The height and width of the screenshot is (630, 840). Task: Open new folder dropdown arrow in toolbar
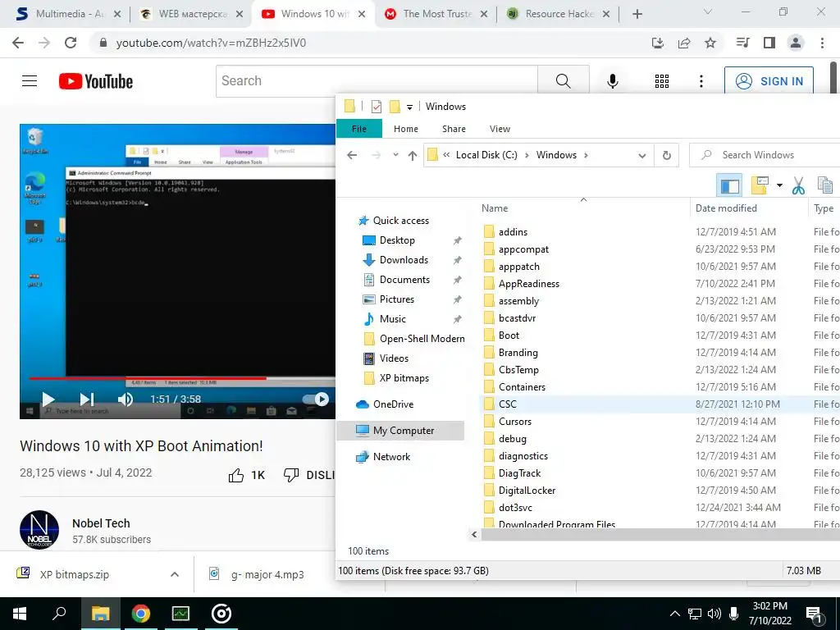tap(779, 185)
